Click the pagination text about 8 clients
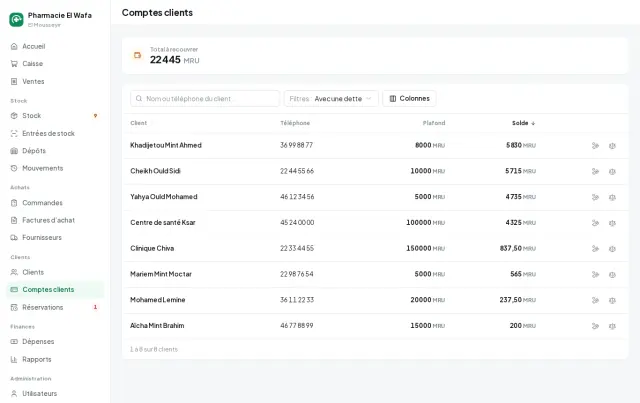 coord(154,349)
